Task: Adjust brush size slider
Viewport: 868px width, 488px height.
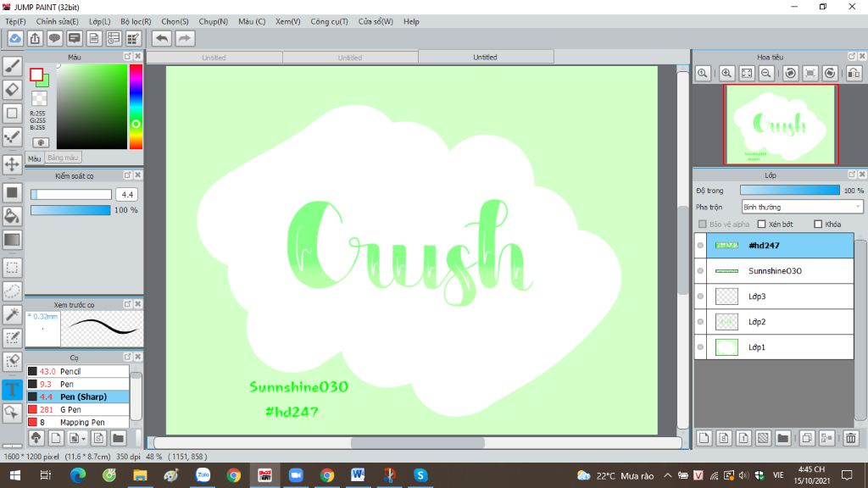Action: [71, 194]
